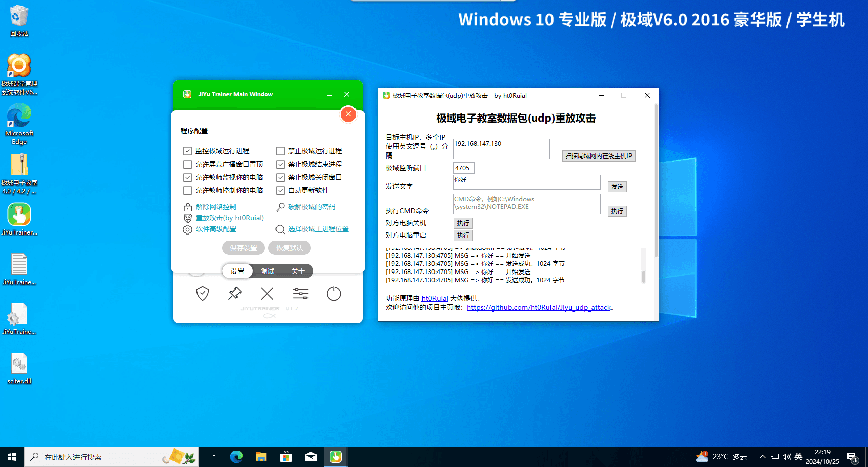
Task: Toggle 自动更新软件 checkbox
Action: pyautogui.click(x=280, y=190)
